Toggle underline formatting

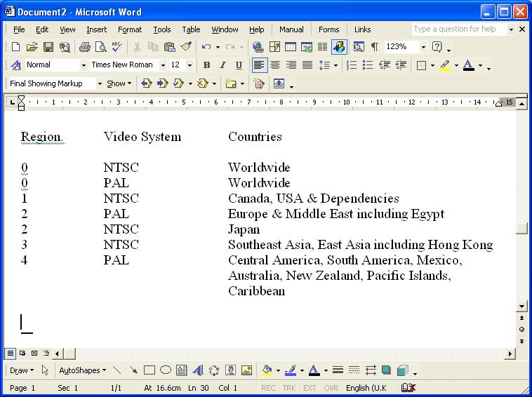coord(239,65)
